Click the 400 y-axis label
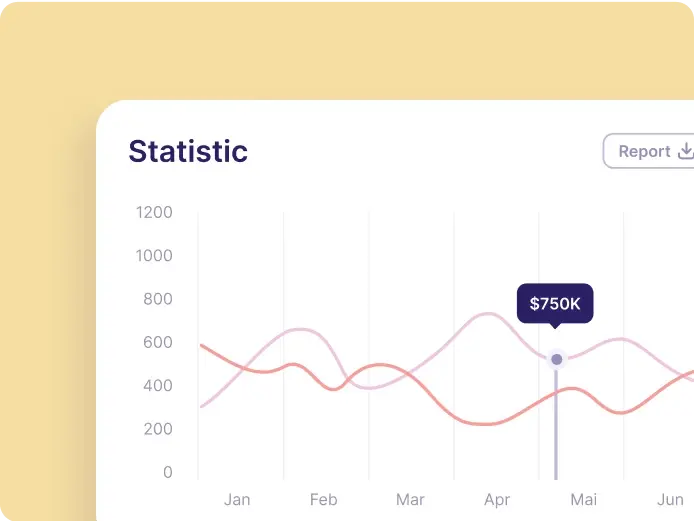Viewport: 694px width, 521px height. tap(158, 386)
